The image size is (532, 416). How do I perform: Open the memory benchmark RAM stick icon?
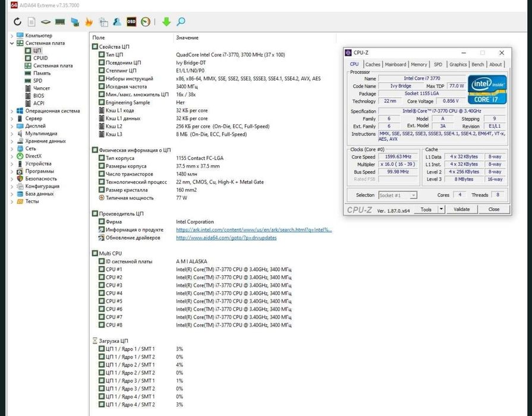pos(59,22)
